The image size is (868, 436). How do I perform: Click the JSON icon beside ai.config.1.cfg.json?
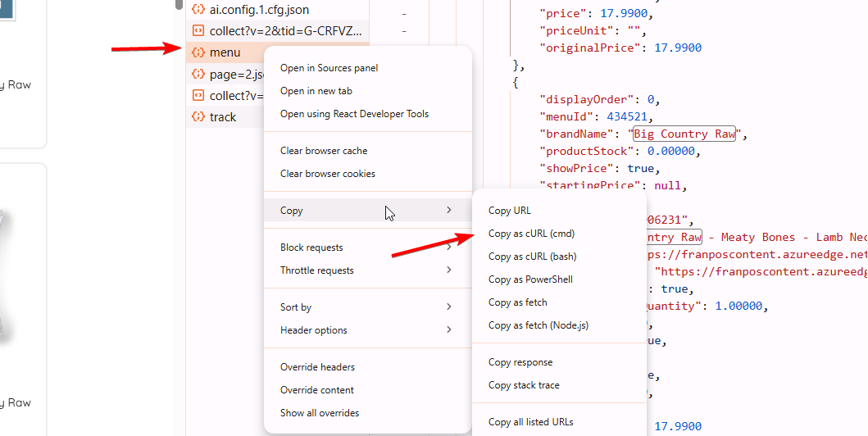198,10
